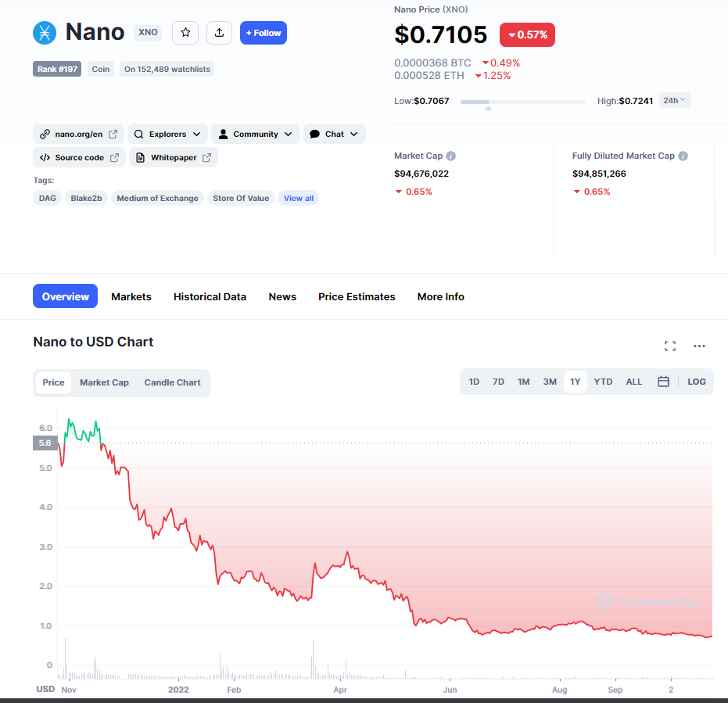Open the Markets tab
Viewport: 728px width, 703px height.
pyautogui.click(x=131, y=296)
